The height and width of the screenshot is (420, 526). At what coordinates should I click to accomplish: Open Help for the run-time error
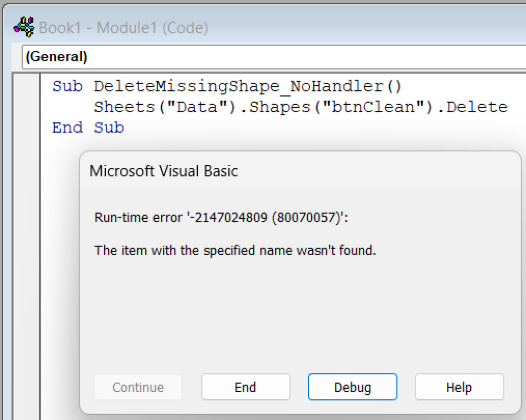tap(459, 387)
